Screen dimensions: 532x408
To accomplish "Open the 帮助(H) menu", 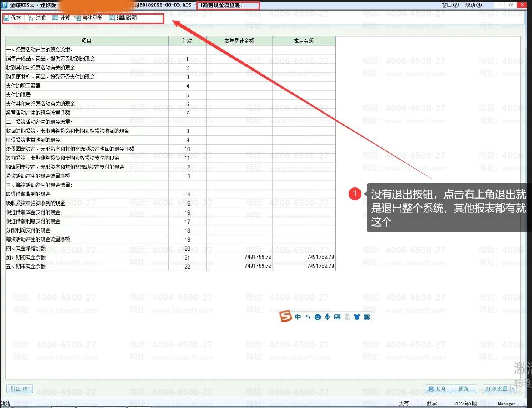I will 473,5.
